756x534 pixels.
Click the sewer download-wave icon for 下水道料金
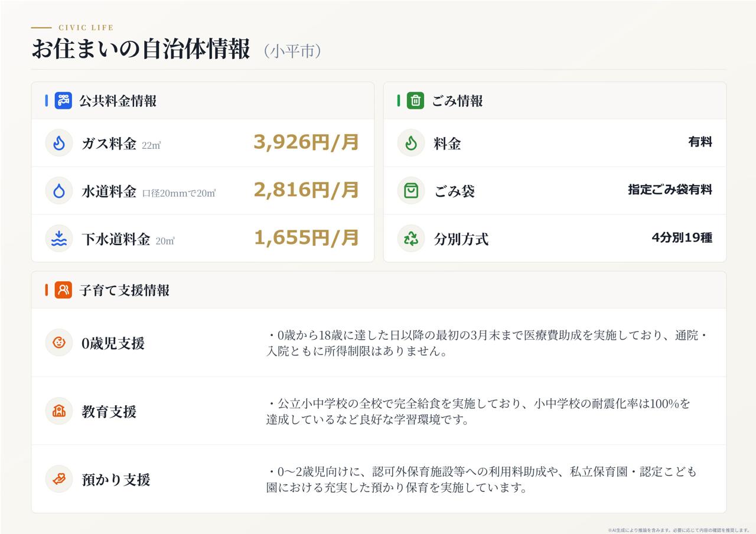pos(59,239)
